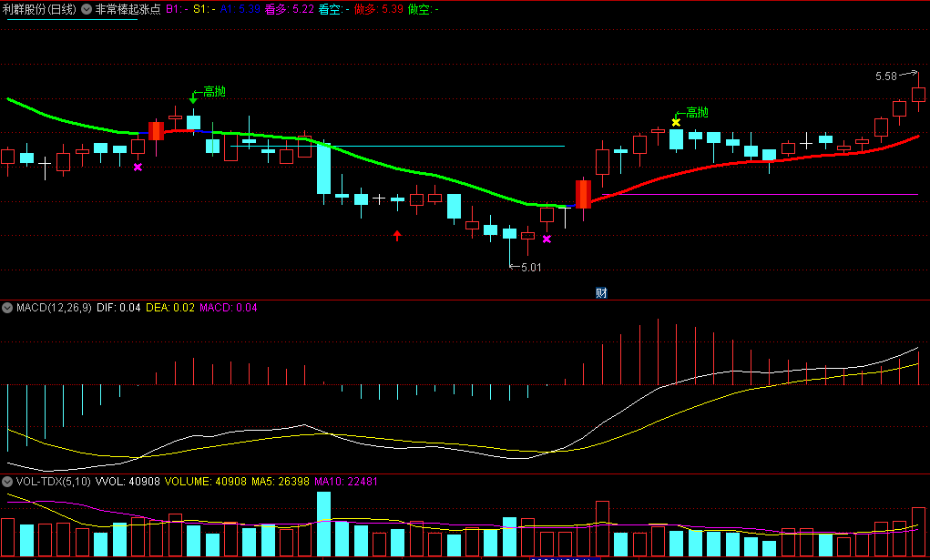
Task: Click the VOLUME: 40908 readout
Action: pos(205,481)
